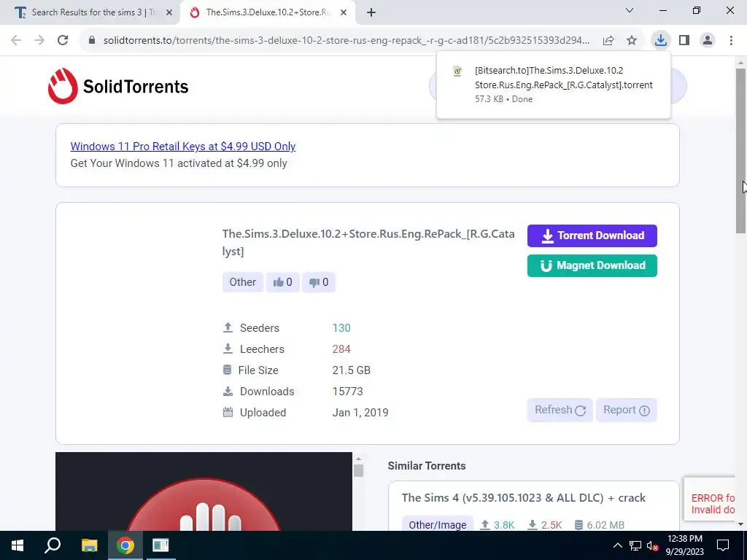The image size is (747, 560).
Task: Click the file size value 21.5 GB
Action: [x=351, y=370]
